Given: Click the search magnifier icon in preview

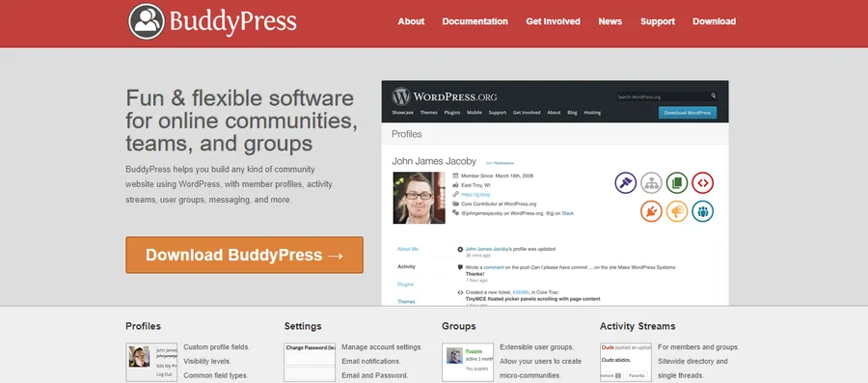Looking at the screenshot, I should pyautogui.click(x=714, y=96).
